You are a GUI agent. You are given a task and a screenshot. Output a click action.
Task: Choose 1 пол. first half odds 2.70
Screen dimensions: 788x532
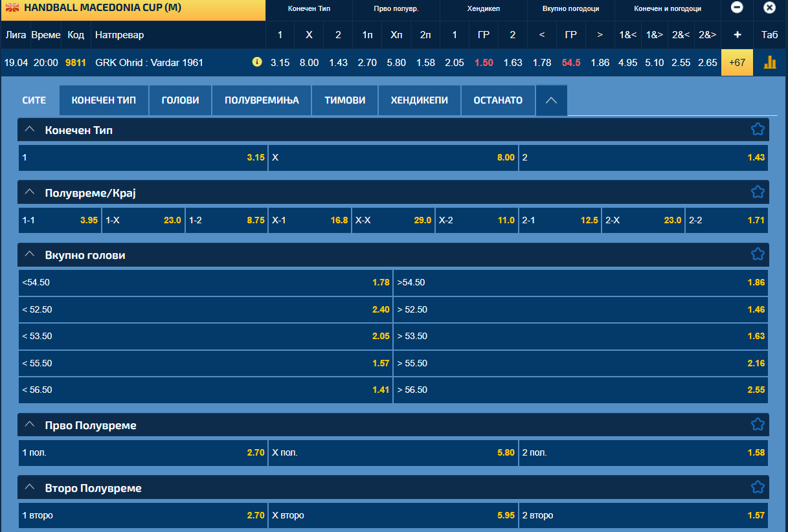pyautogui.click(x=142, y=452)
